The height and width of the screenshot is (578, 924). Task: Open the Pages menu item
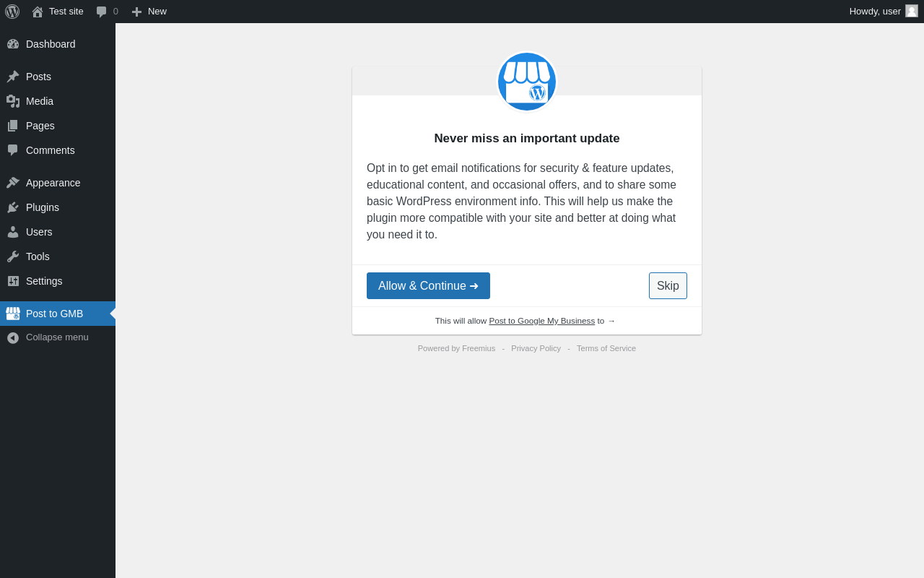click(58, 126)
